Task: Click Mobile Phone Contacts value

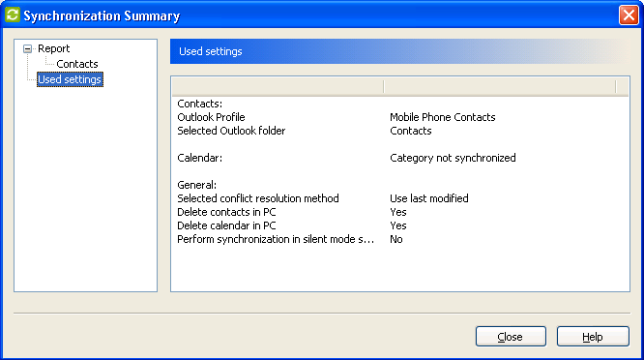Action: click(442, 117)
